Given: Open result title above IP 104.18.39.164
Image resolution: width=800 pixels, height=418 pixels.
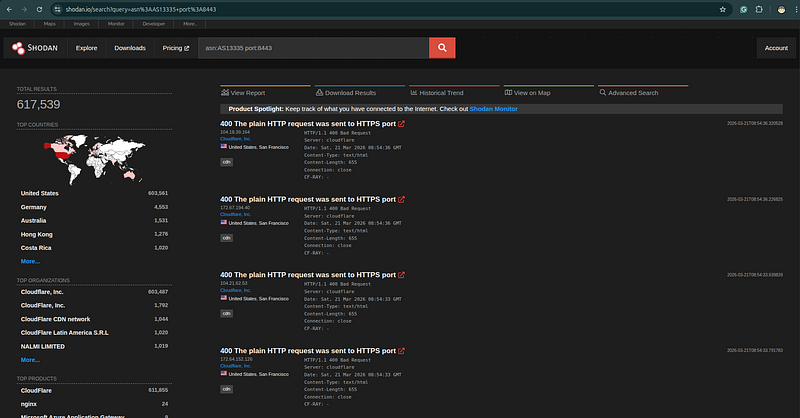Looking at the screenshot, I should pos(308,124).
